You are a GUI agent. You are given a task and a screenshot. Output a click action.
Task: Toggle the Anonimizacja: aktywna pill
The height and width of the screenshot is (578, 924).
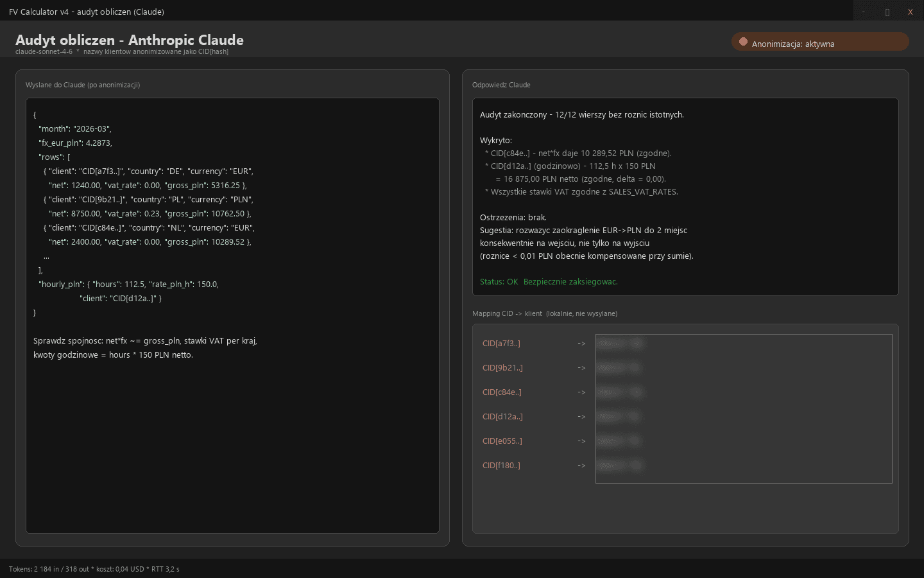pos(820,42)
